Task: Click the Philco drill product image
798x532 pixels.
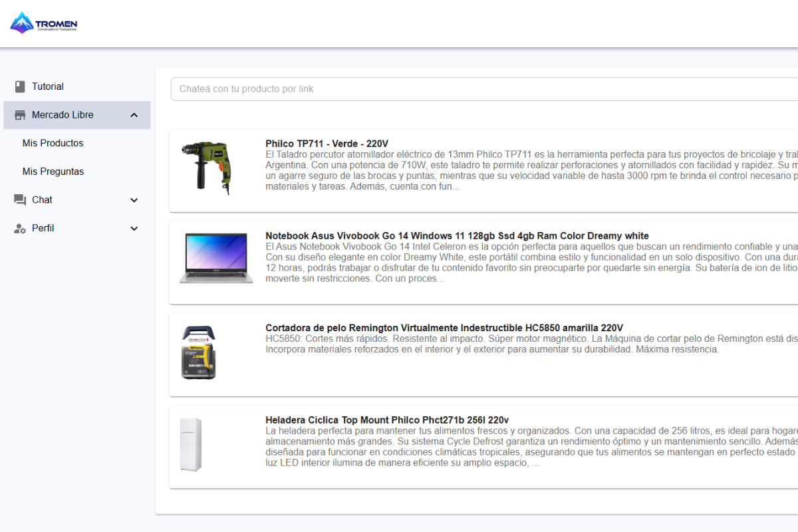Action: 207,168
